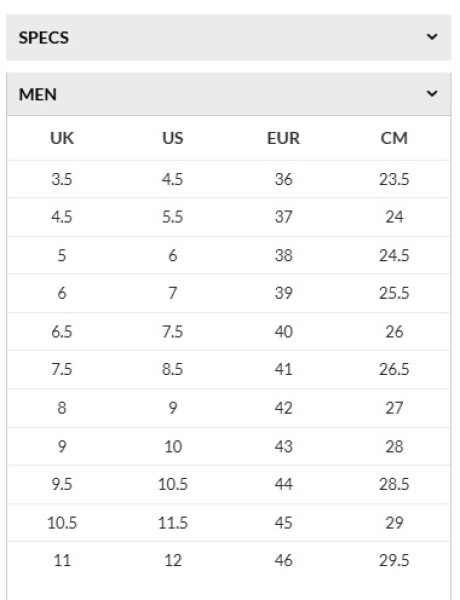Click UK size 3.5 cell
Viewport: 460px width, 600px height.
pyautogui.click(x=62, y=179)
